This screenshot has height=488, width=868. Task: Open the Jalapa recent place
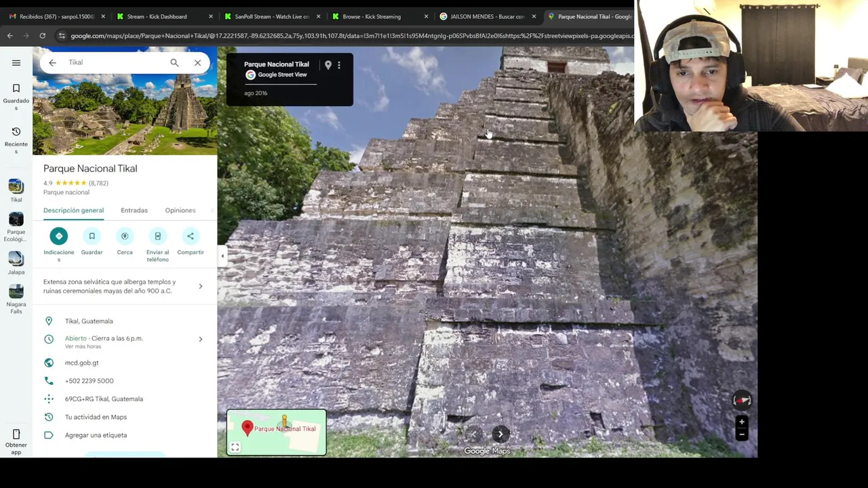point(16,263)
